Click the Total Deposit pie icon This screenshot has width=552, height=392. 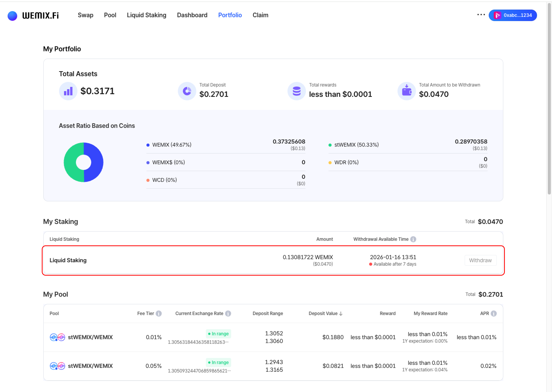click(x=187, y=91)
